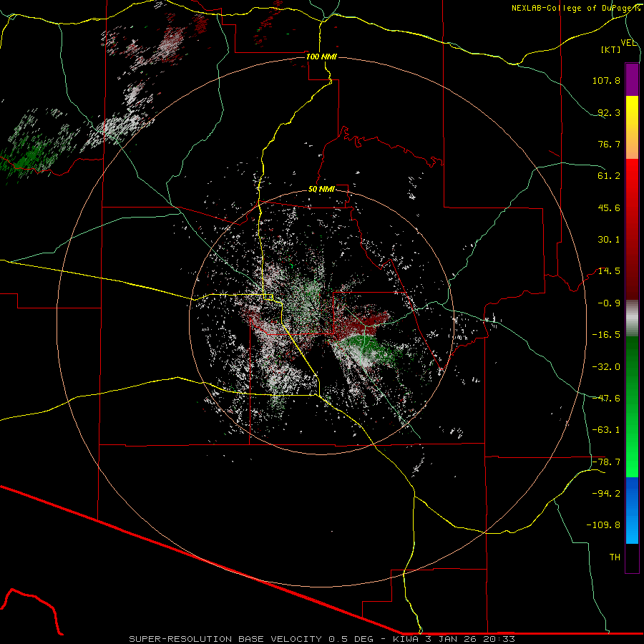The image size is (644, 644).
Task: Select the -32.0 legend value
Action: pyautogui.click(x=606, y=367)
